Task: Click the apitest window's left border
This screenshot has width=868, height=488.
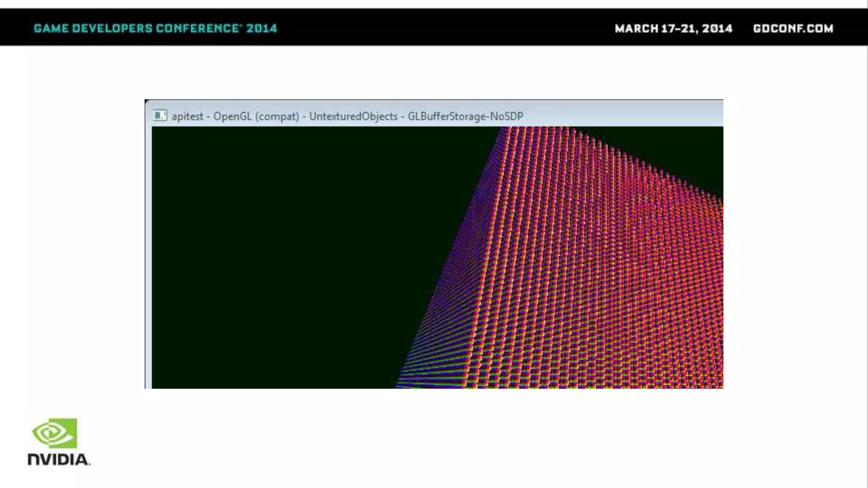Action: [x=147, y=254]
